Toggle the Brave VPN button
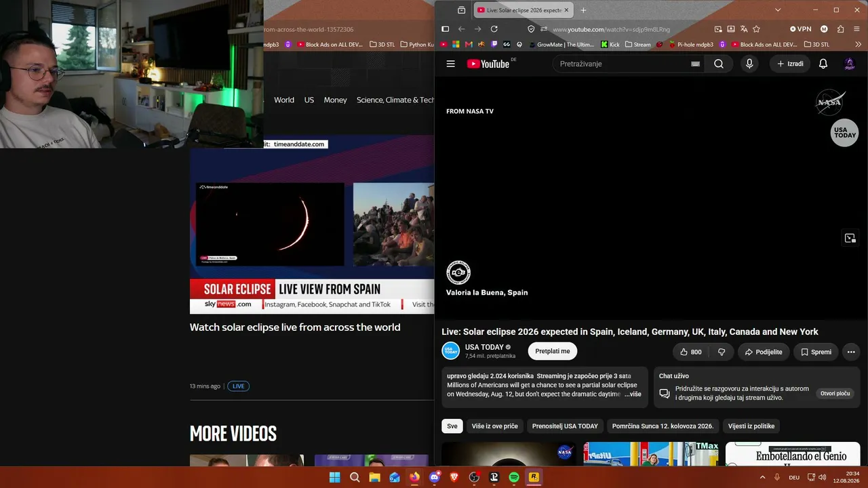This screenshot has height=488, width=868. [801, 29]
